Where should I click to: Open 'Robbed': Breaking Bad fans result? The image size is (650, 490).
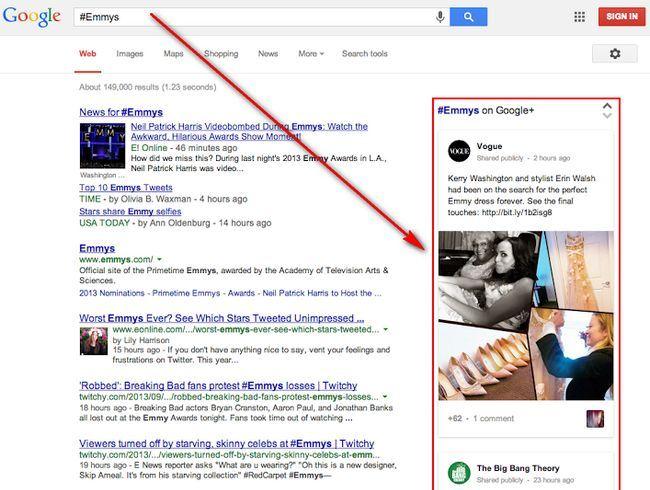point(218,386)
